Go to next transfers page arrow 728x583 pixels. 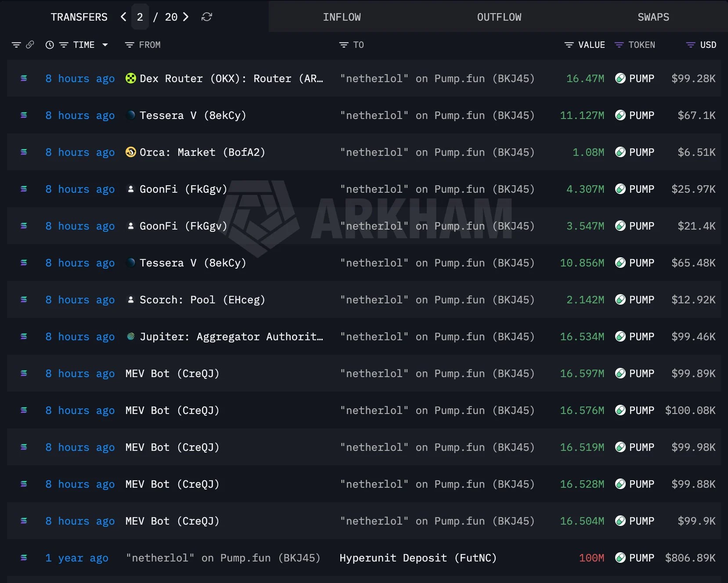click(186, 17)
